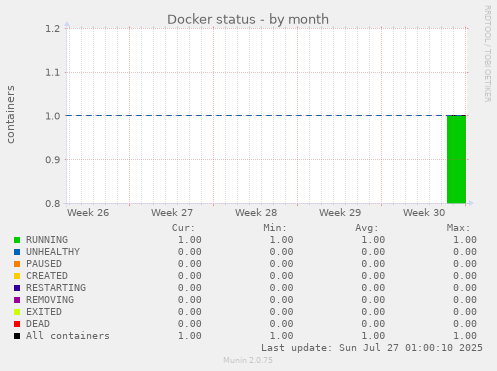Click the REMOVING legend label
497x371 pixels.
(50, 300)
